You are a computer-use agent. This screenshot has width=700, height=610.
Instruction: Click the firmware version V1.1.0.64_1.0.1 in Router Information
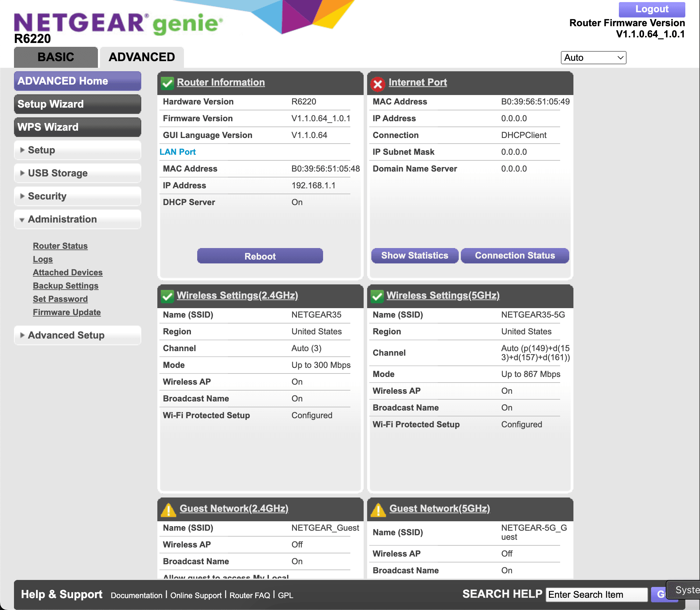coord(321,118)
